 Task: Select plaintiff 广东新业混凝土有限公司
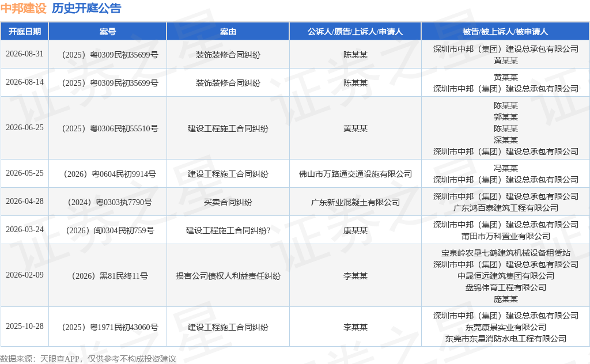[355, 202]
